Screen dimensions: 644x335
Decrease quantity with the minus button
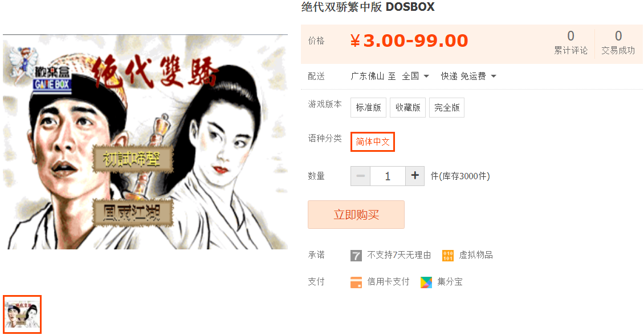tap(361, 176)
